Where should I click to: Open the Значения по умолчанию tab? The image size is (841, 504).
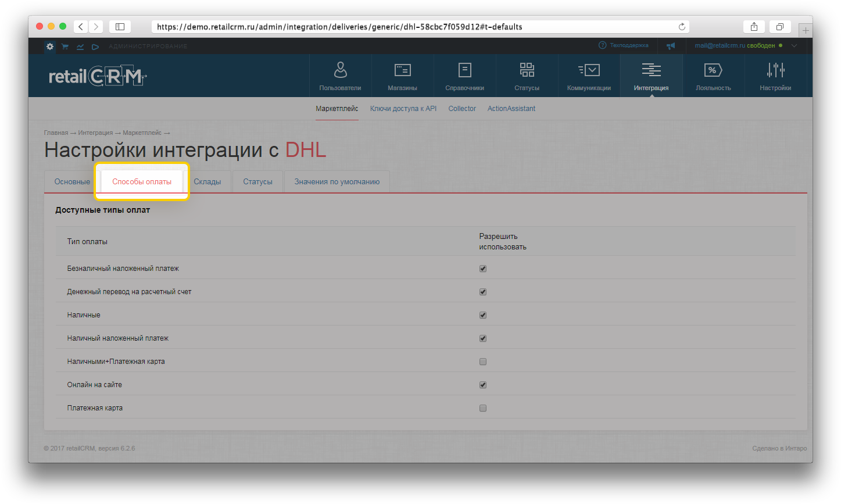[337, 182]
